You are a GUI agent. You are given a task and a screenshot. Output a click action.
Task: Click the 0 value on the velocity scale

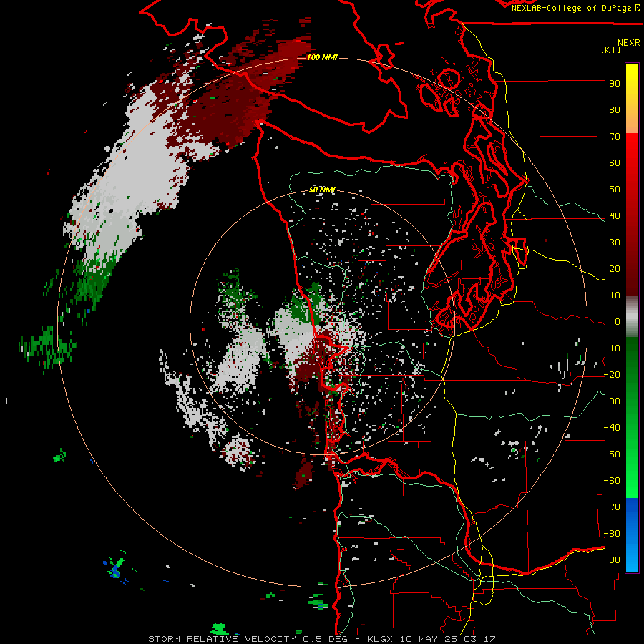[618, 321]
